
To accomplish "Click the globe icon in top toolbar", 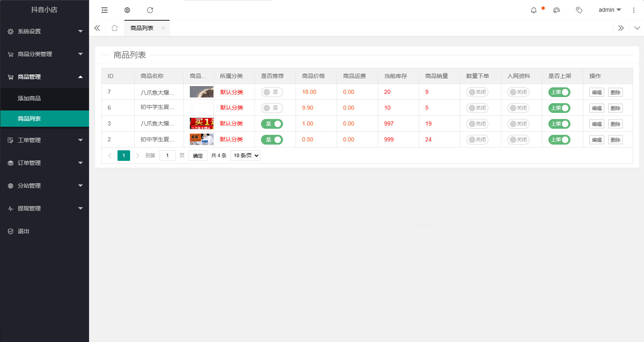I will 127,10.
